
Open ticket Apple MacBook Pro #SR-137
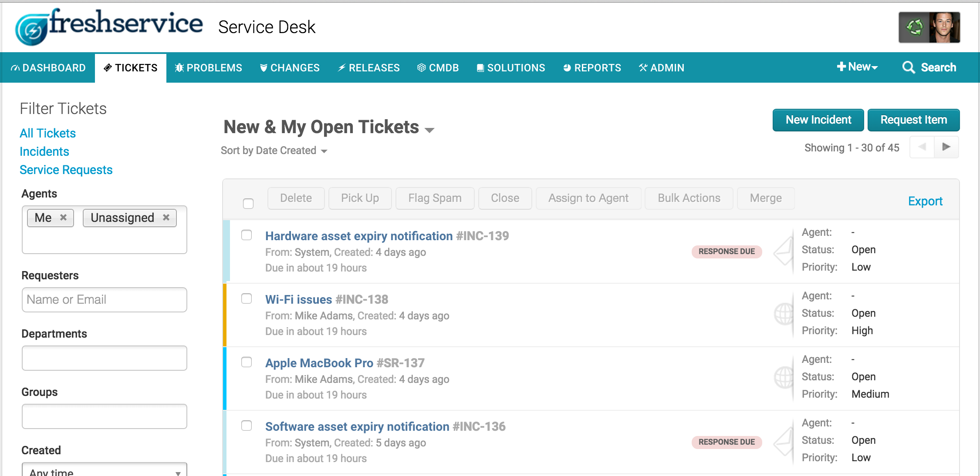[345, 363]
